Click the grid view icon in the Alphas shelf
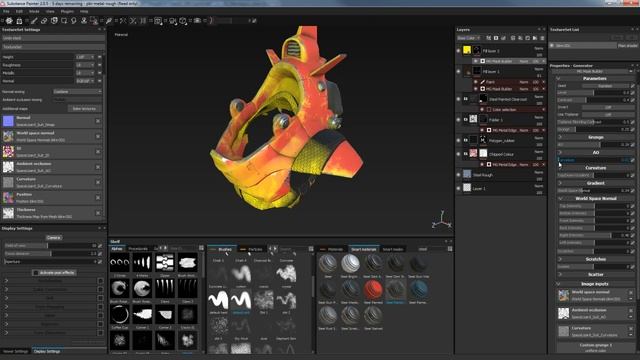 [201, 248]
